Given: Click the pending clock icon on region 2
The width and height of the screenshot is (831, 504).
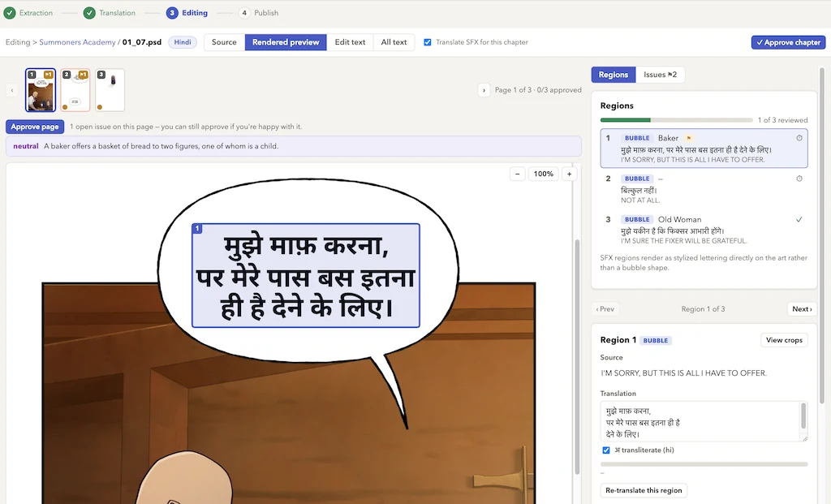Looking at the screenshot, I should 799,179.
